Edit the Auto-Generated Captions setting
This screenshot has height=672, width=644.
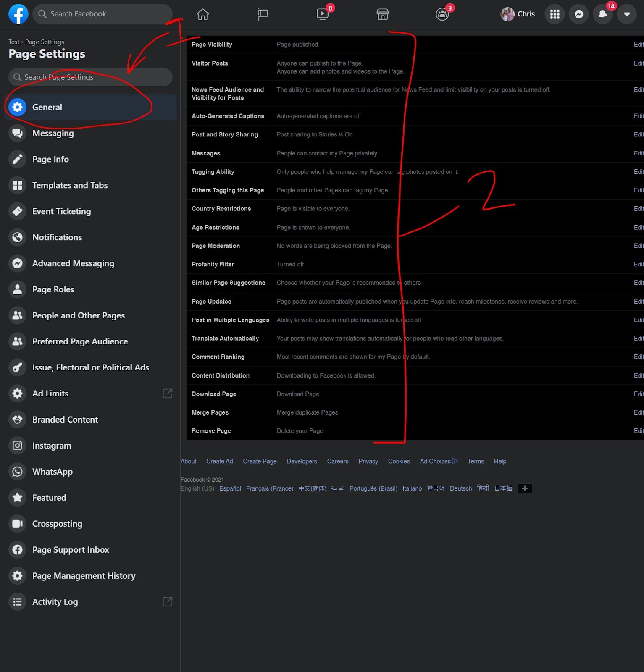click(x=639, y=116)
